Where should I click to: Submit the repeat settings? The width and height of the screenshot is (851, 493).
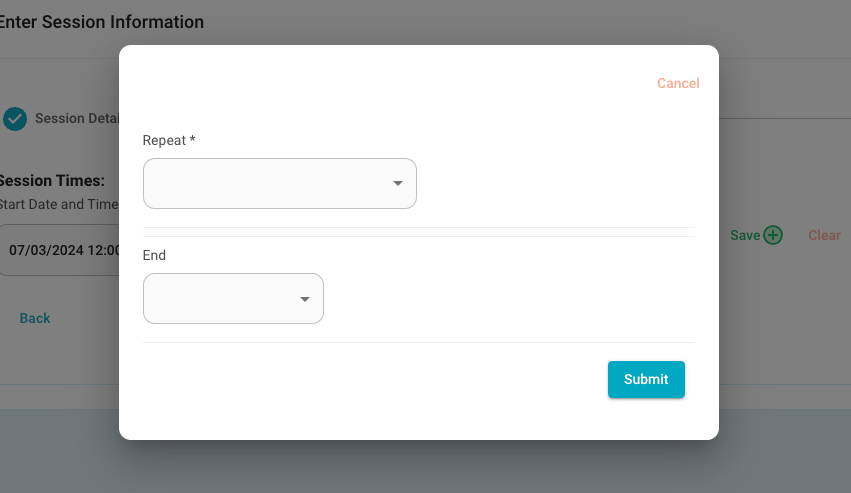click(x=646, y=380)
